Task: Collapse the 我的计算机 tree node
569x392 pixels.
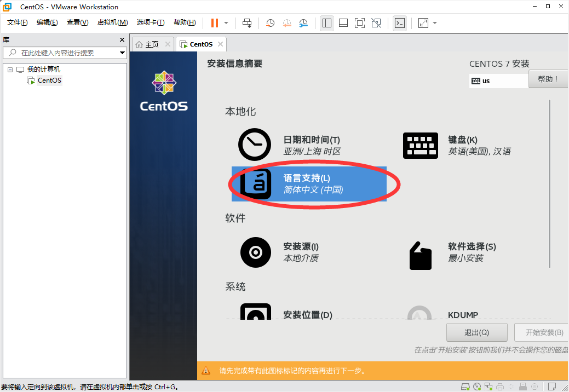Action: click(x=10, y=70)
